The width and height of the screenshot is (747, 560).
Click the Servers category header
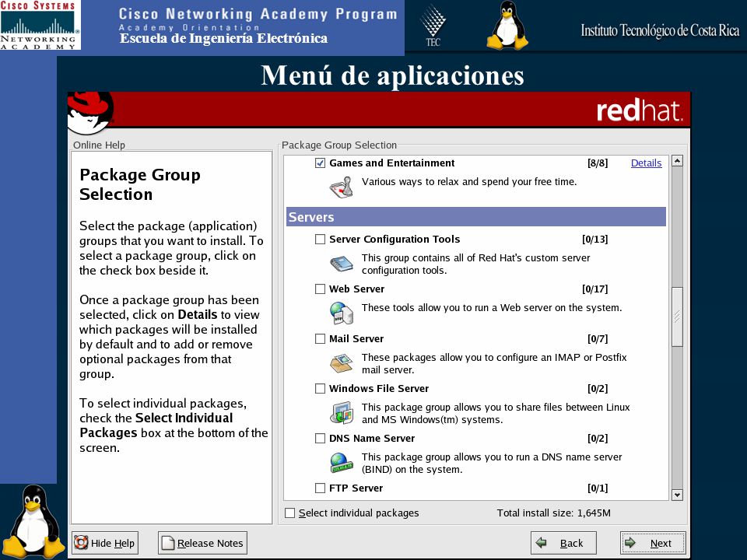(476, 217)
